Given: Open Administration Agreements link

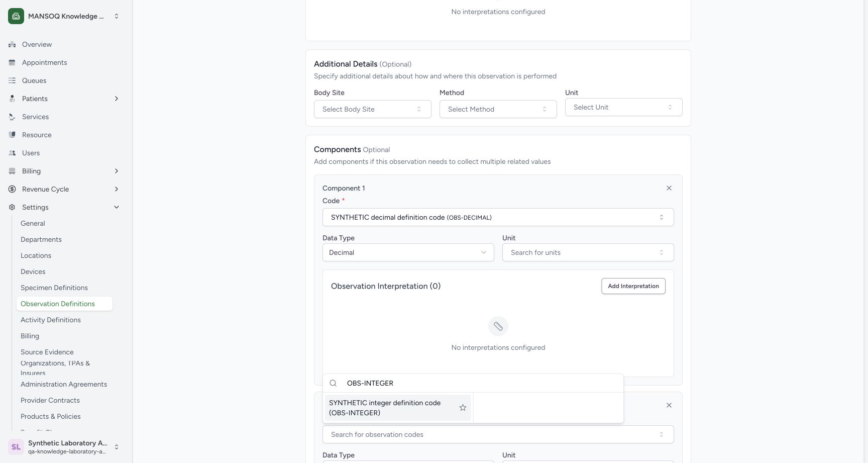Looking at the screenshot, I should click(64, 384).
